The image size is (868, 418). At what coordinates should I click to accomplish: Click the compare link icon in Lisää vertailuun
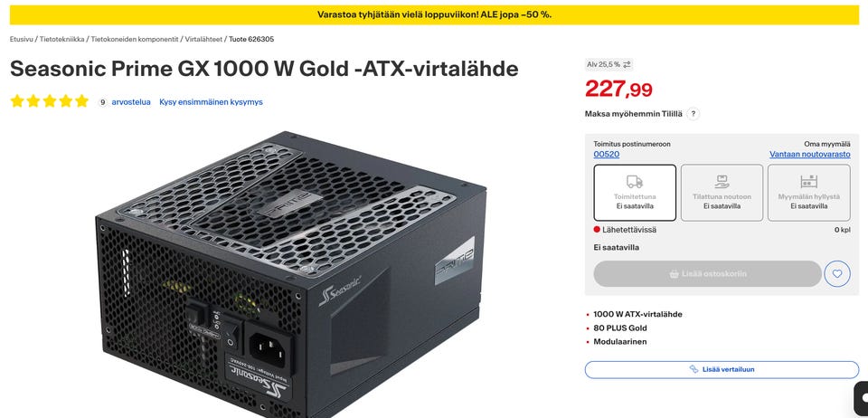[x=693, y=369]
